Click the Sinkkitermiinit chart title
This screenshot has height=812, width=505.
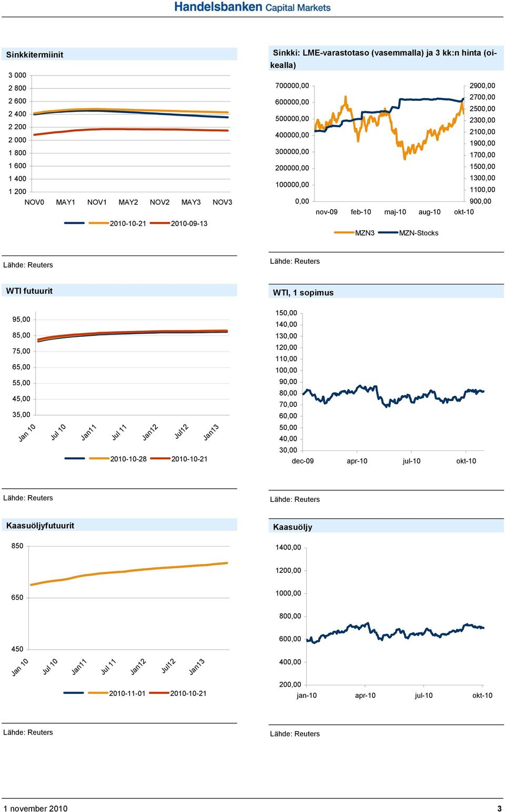35,55
